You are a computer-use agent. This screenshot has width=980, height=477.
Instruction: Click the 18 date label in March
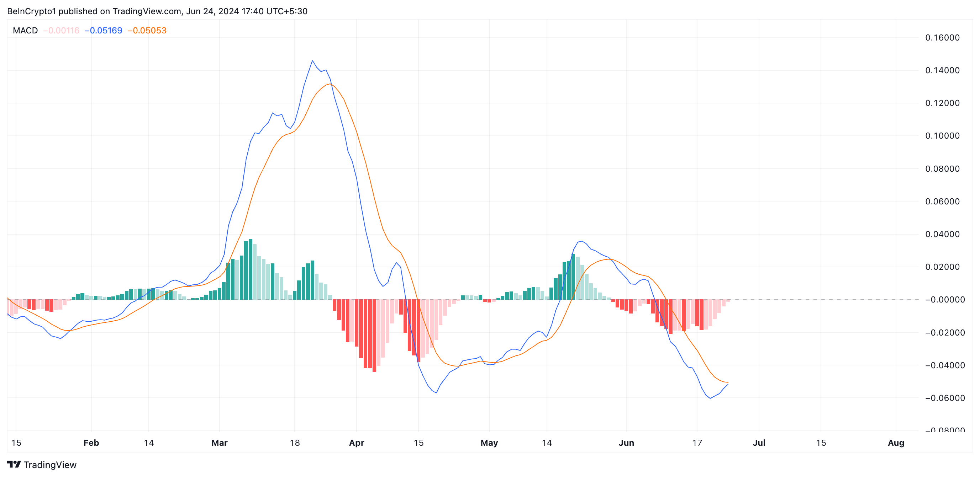[295, 443]
